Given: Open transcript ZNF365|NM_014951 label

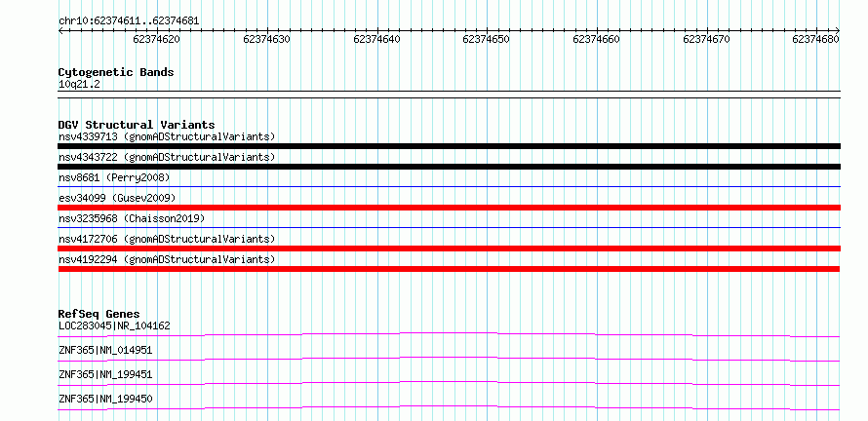Looking at the screenshot, I should point(105,350).
